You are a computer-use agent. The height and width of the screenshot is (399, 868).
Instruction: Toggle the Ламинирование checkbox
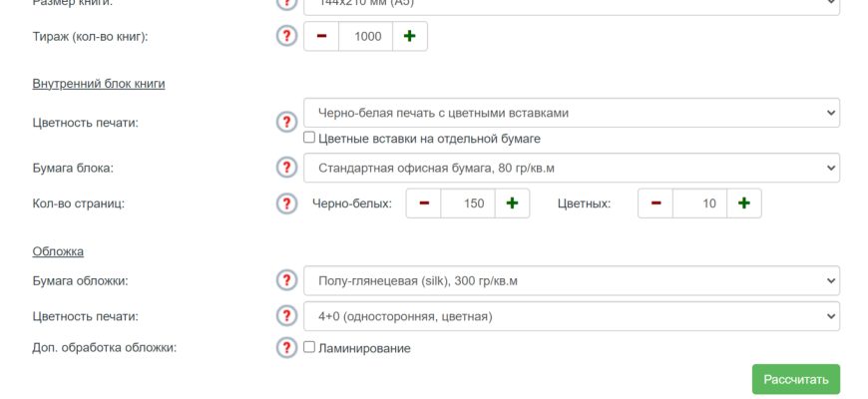click(x=309, y=348)
